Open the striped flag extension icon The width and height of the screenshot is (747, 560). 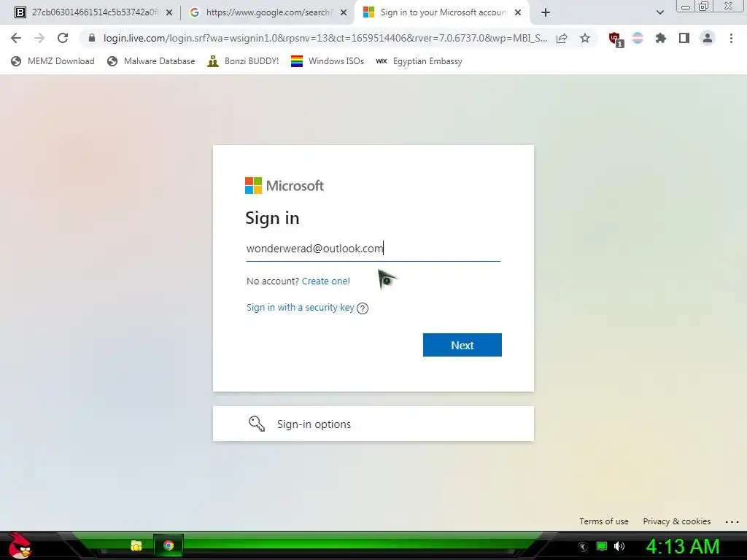(x=638, y=38)
